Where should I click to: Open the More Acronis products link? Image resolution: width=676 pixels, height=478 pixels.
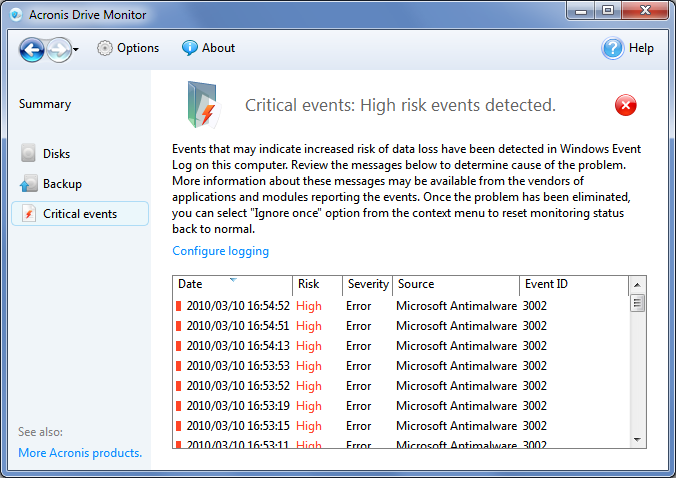80,453
